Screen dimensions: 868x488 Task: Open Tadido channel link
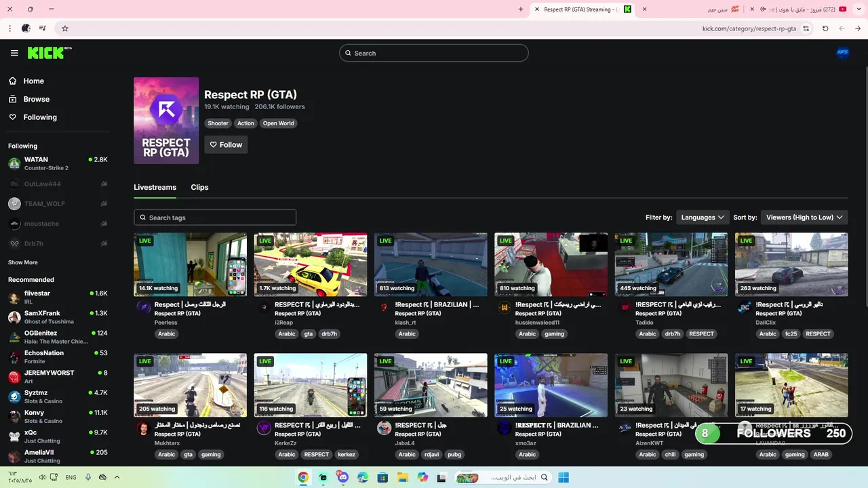644,323
